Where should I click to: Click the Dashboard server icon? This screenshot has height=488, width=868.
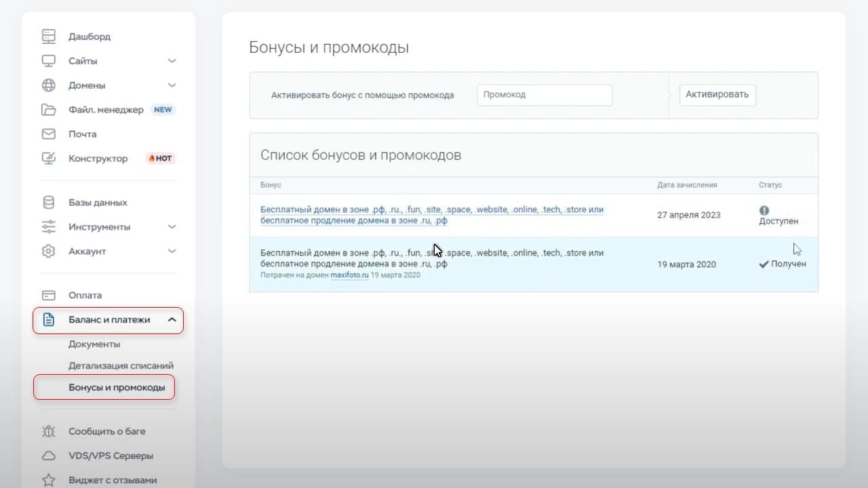(48, 36)
